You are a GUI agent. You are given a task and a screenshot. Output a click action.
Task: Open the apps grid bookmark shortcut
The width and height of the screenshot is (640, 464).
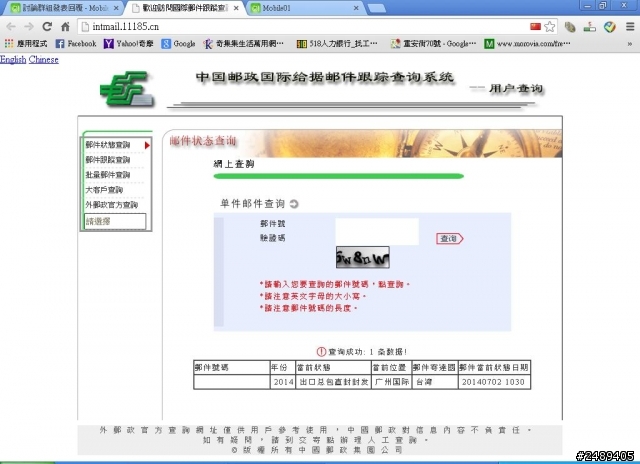tap(26, 43)
